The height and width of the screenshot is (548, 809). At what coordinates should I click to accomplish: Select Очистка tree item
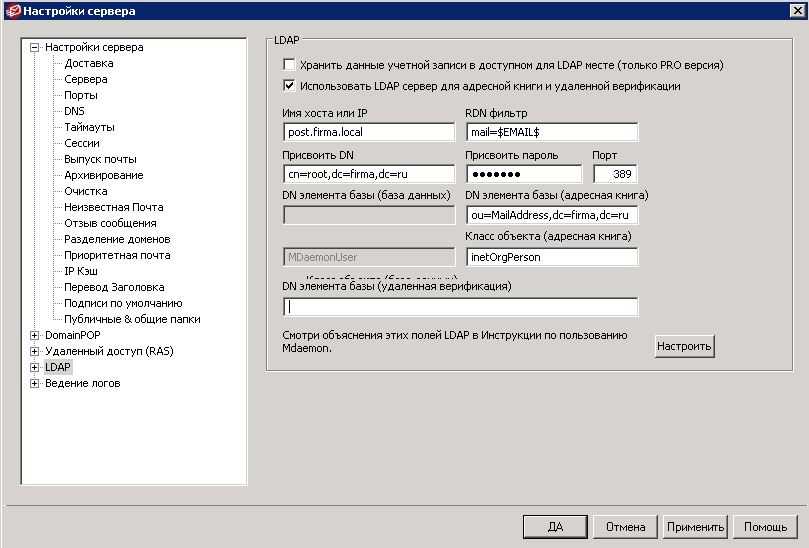pos(86,191)
